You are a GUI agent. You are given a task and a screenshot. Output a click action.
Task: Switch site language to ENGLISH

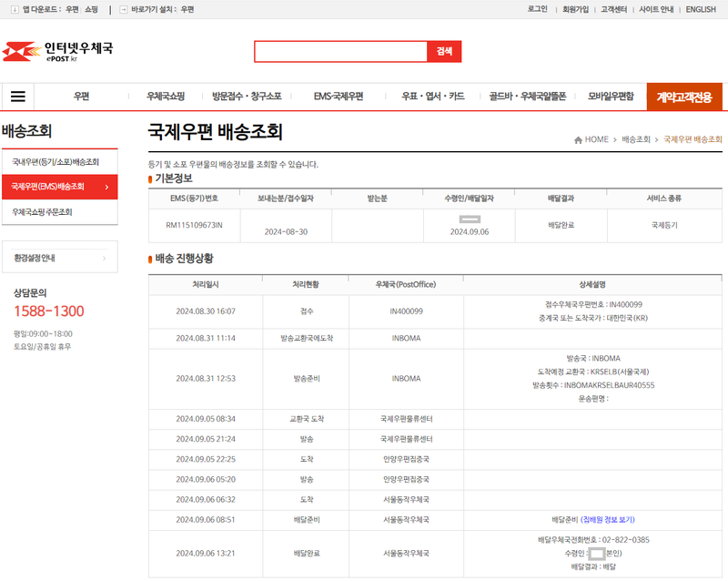700,9
